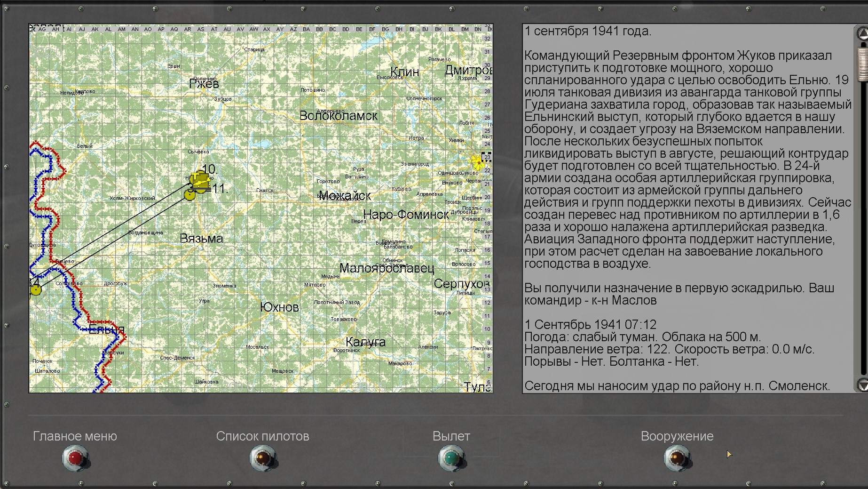This screenshot has height=489, width=868.
Task: Select the yellow target waypoint near Соловьево
Action: (x=36, y=289)
